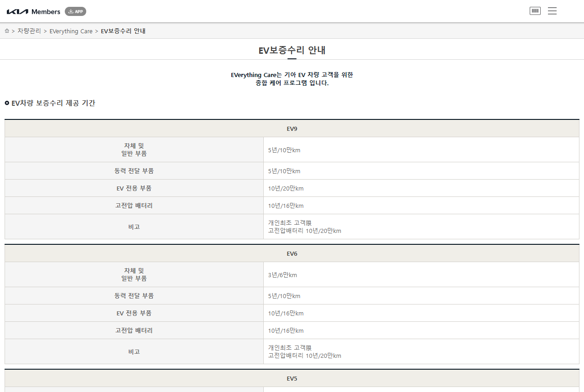Click the Kia Members logo

tap(33, 11)
